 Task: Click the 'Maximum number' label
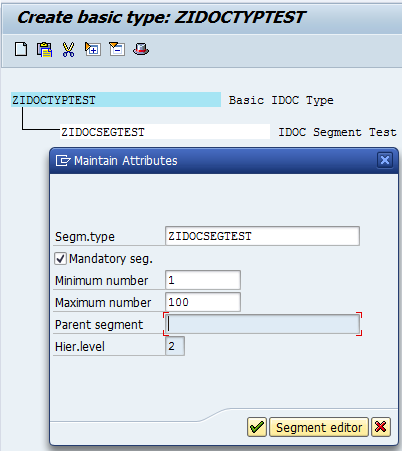(x=103, y=303)
